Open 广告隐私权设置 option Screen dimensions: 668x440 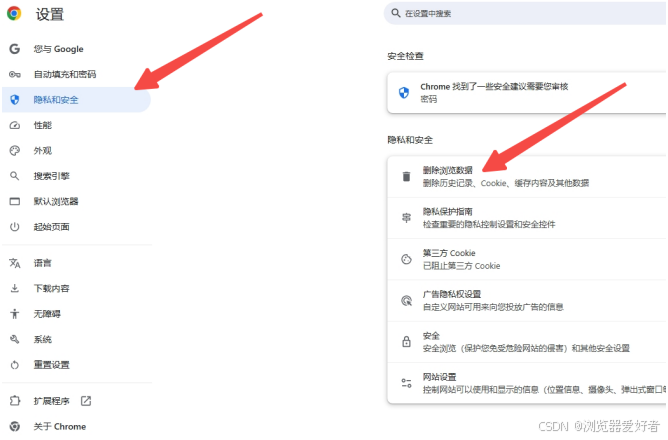(x=527, y=301)
